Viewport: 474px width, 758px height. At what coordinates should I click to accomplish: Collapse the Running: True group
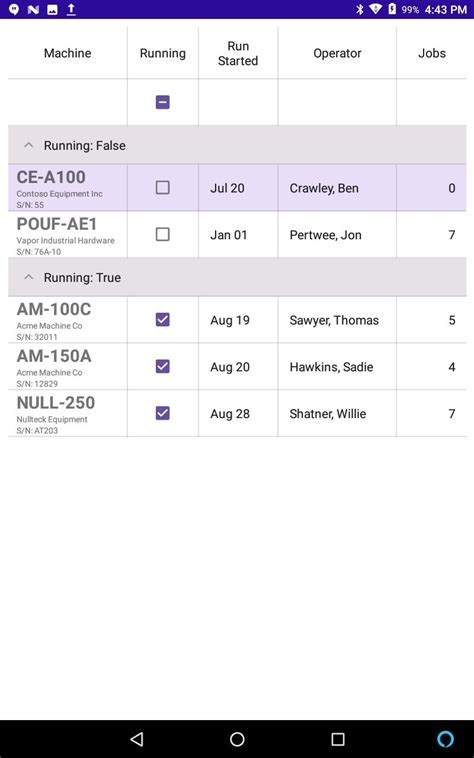[x=29, y=277]
